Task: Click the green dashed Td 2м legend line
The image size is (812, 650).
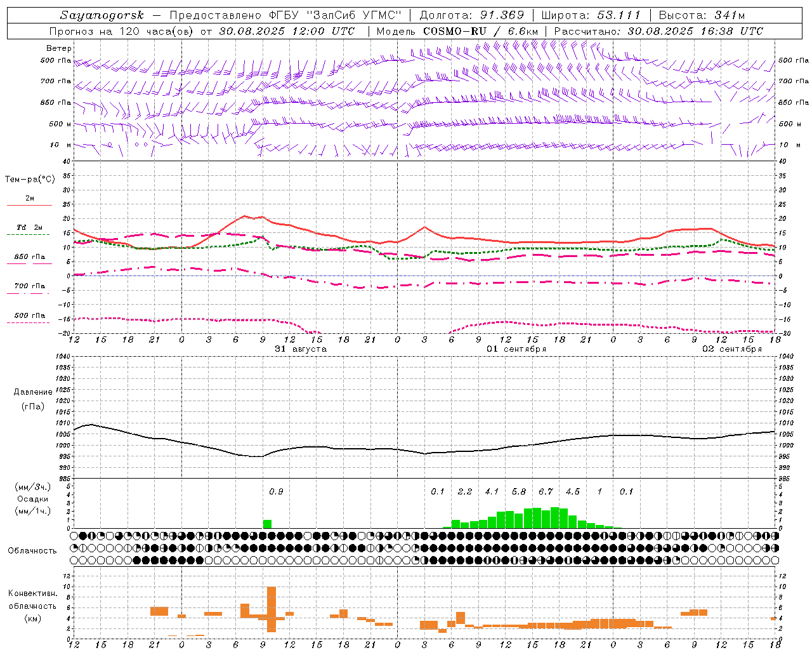Action: tap(28, 235)
